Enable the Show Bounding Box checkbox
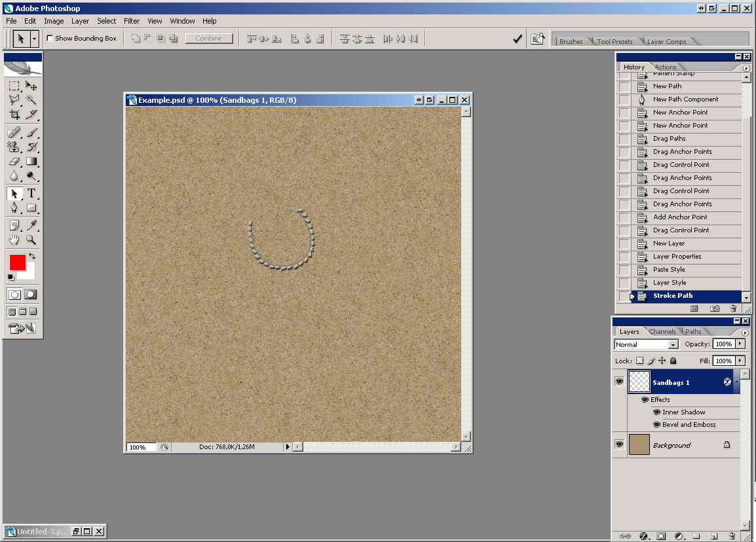The width and height of the screenshot is (756, 542). [50, 39]
